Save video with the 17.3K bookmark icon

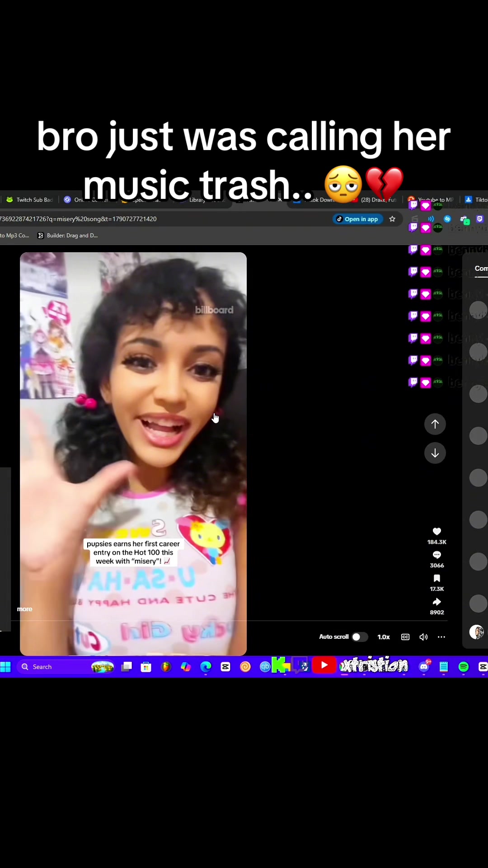tap(436, 578)
